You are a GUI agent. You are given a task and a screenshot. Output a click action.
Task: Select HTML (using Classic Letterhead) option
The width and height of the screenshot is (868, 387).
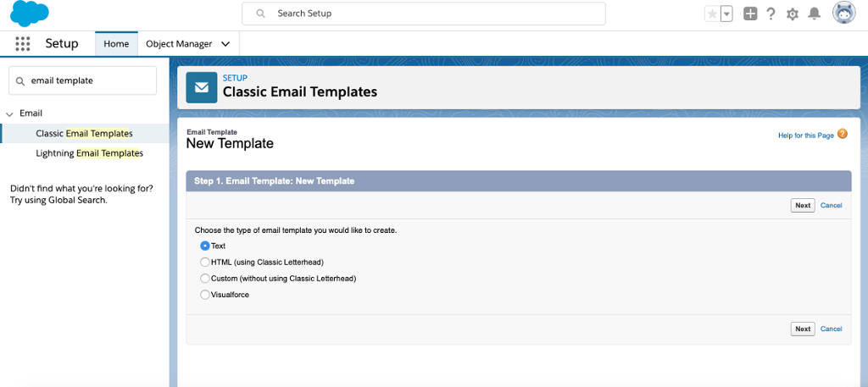(x=205, y=262)
